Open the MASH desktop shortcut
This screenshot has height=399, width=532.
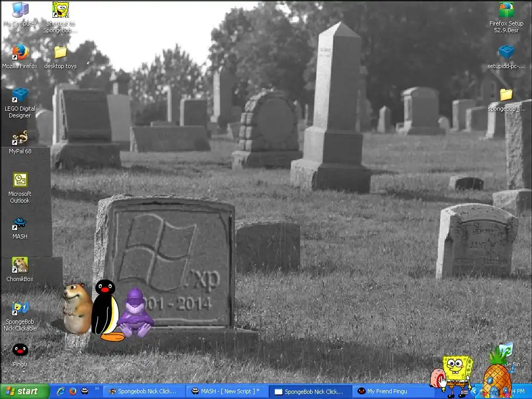coord(20,228)
